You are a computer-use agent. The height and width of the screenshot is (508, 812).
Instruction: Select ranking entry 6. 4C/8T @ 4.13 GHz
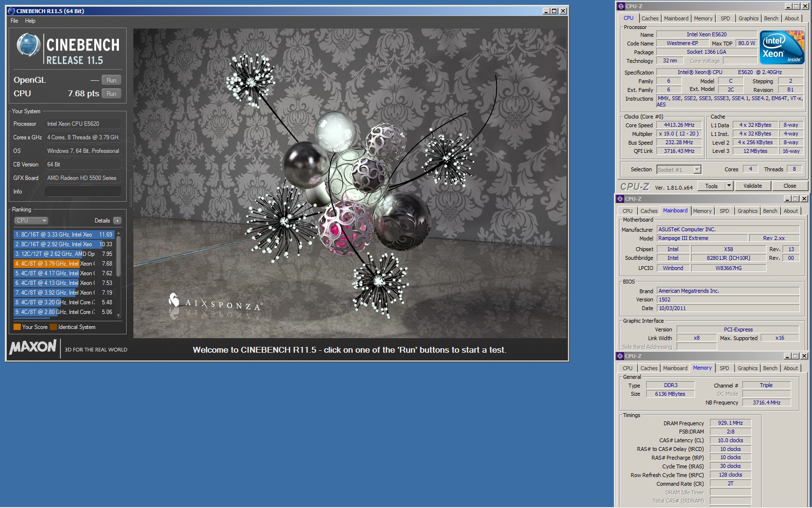(x=63, y=283)
